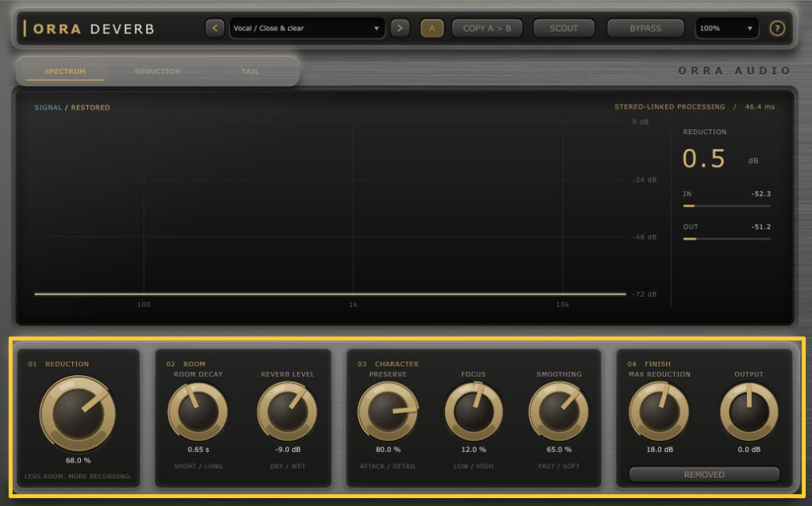The height and width of the screenshot is (506, 812).
Task: Click the 65.0 % smoothing value
Action: (559, 449)
